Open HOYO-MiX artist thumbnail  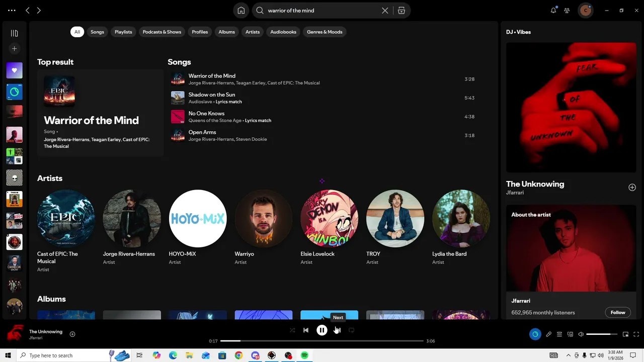point(198,218)
